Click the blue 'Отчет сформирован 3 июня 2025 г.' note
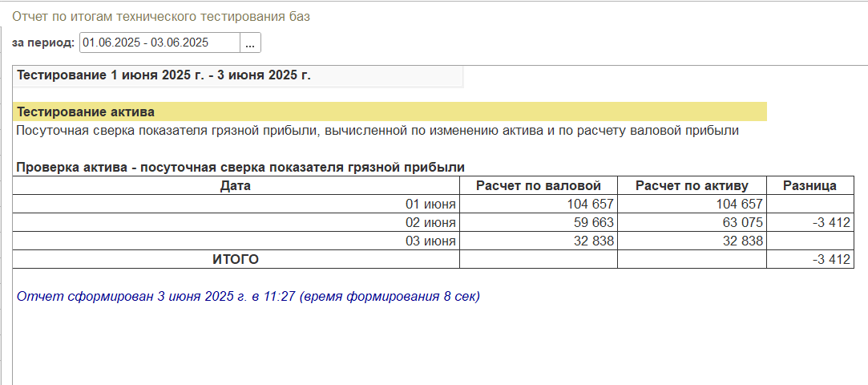The image size is (868, 385). click(x=248, y=296)
